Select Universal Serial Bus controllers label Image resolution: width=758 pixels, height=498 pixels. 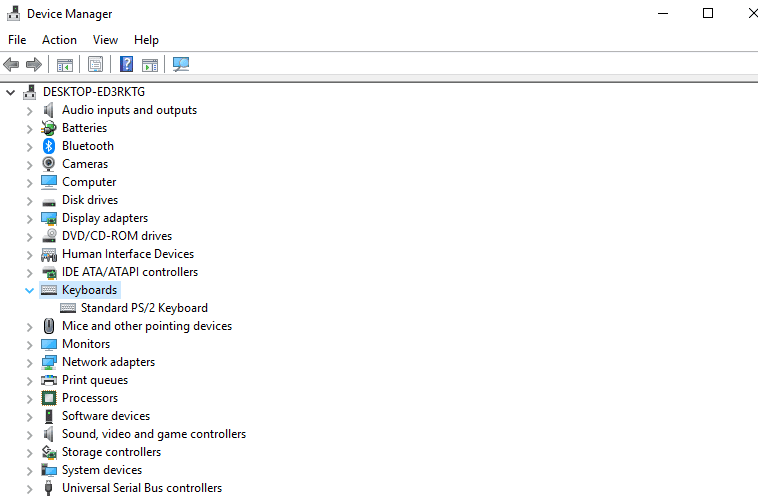point(142,488)
